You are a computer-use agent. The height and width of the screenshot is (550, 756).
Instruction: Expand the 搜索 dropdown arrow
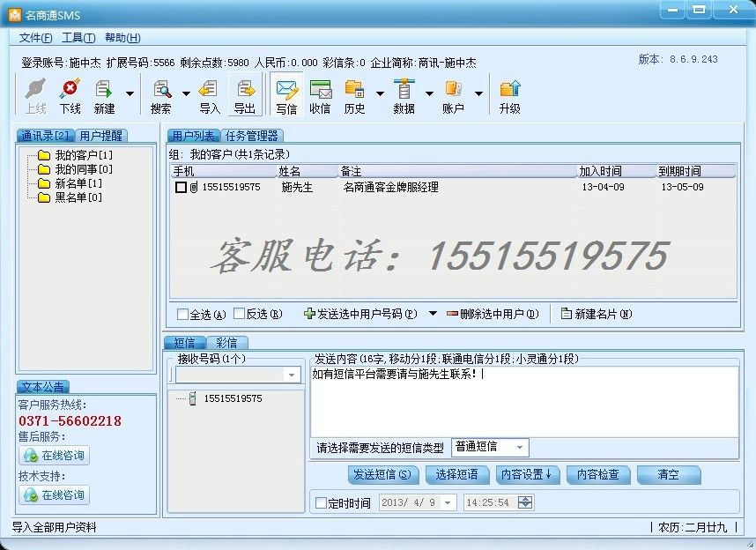point(186,93)
